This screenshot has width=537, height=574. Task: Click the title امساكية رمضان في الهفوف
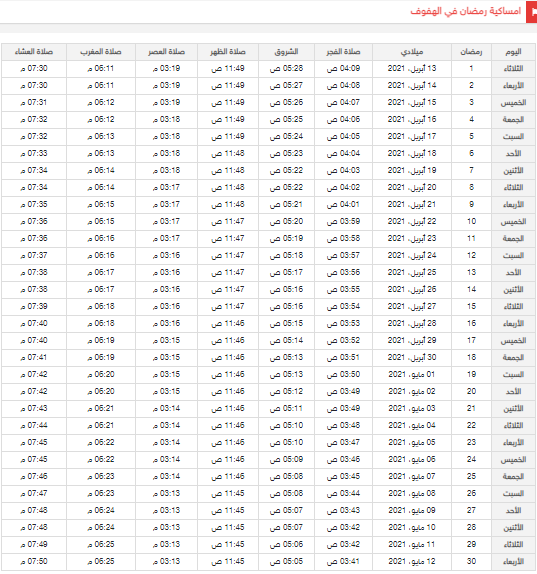465,11
